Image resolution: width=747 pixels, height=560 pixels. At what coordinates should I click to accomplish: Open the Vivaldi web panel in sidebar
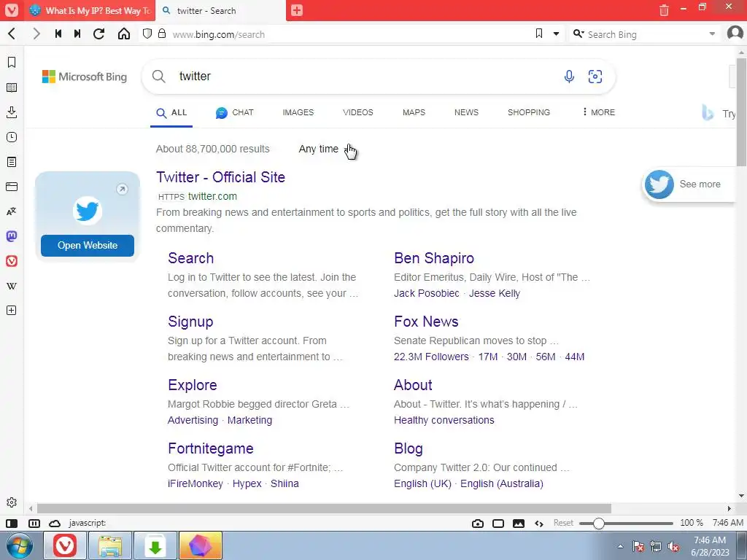click(x=12, y=261)
